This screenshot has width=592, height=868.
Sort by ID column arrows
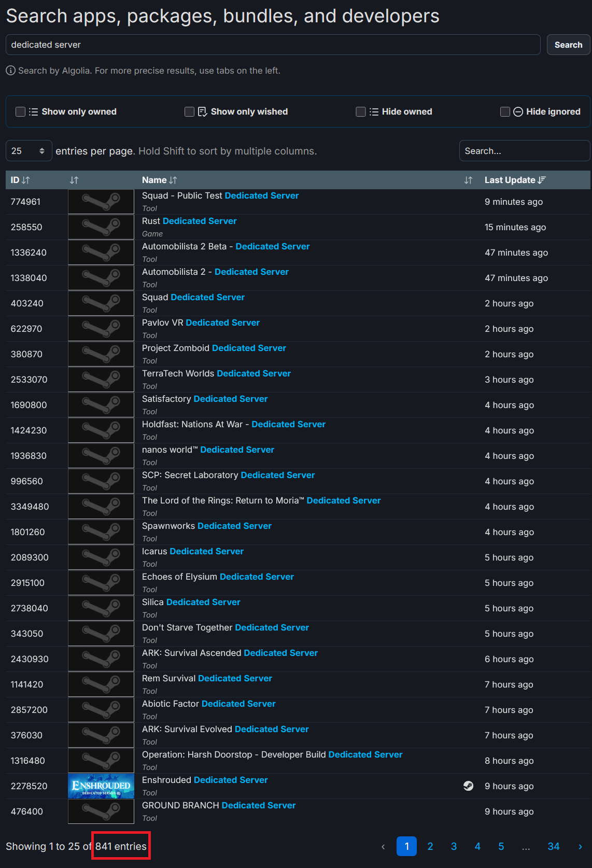point(26,180)
